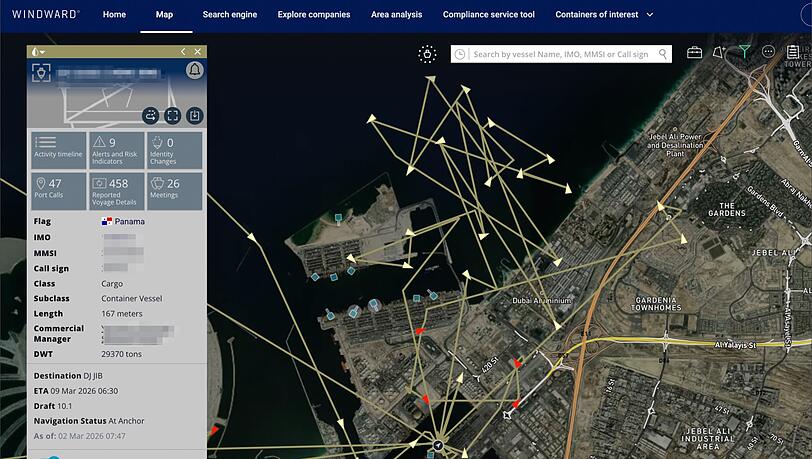Click the green filter funnel icon

click(x=744, y=51)
